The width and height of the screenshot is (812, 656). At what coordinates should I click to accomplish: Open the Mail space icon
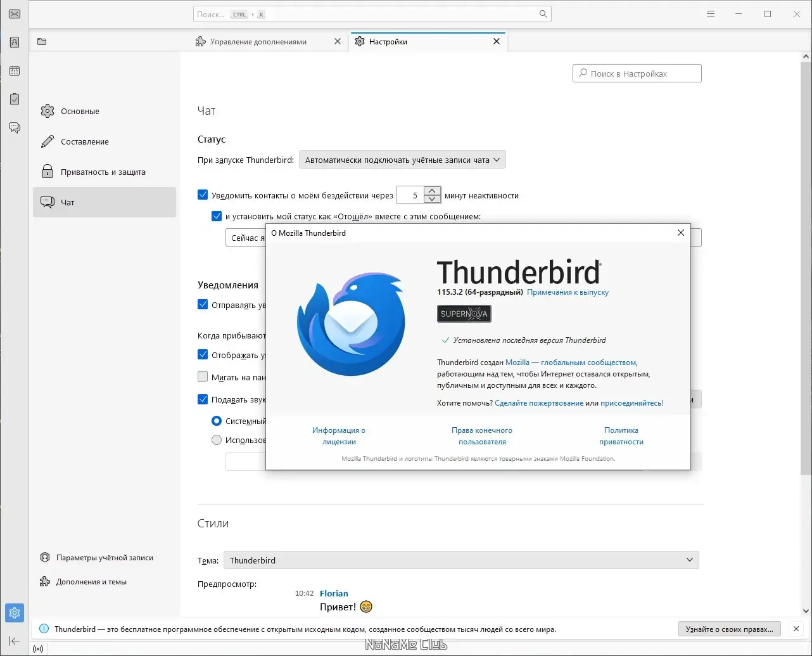click(x=15, y=14)
